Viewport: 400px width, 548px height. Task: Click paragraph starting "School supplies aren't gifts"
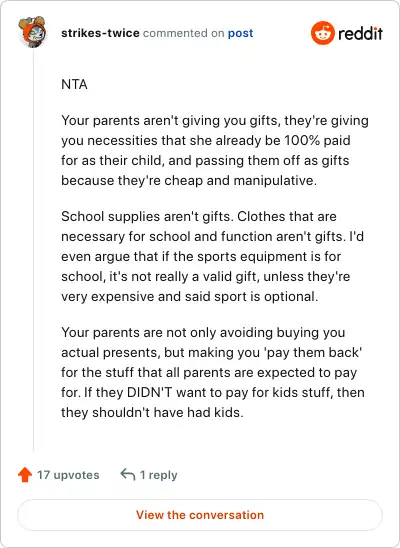click(212, 256)
